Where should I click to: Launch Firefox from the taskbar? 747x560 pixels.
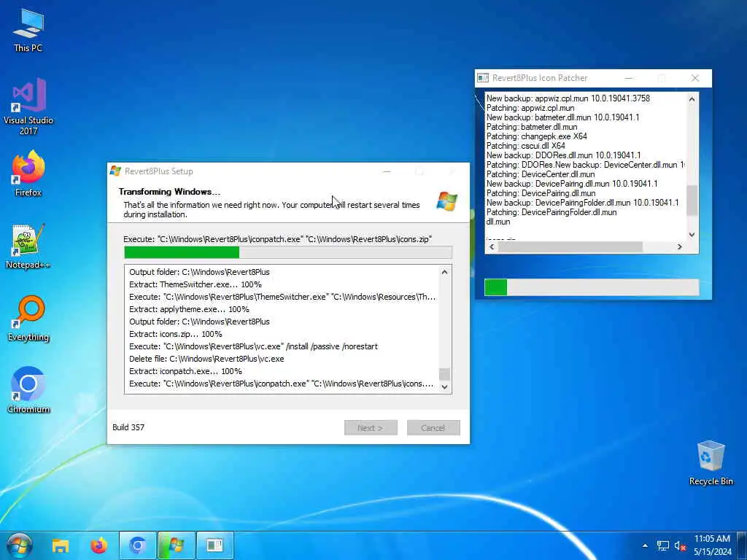click(x=99, y=545)
